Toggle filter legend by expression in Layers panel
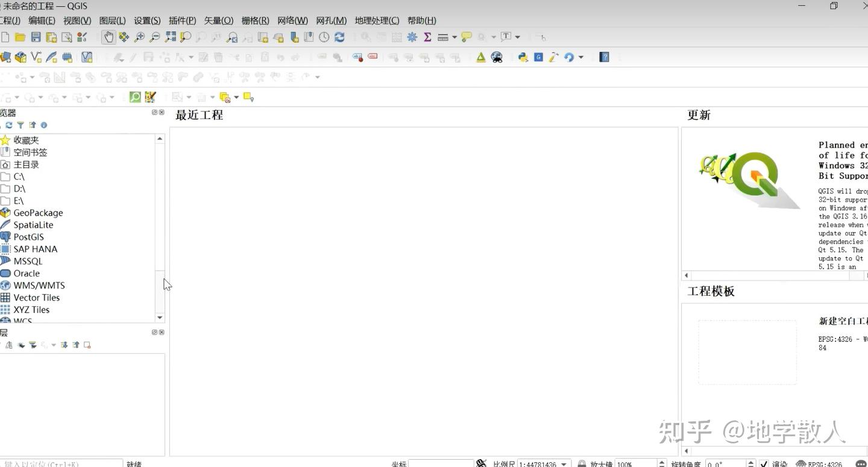This screenshot has height=467, width=868. click(44, 344)
